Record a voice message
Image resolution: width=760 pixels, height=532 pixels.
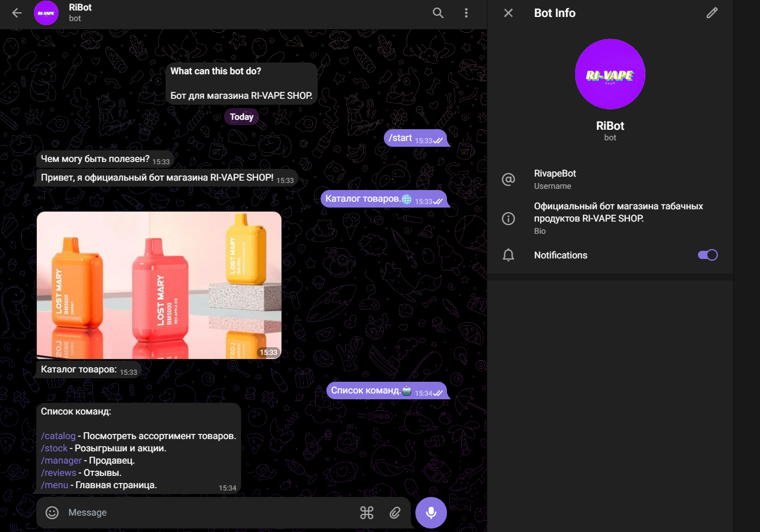pos(431,513)
